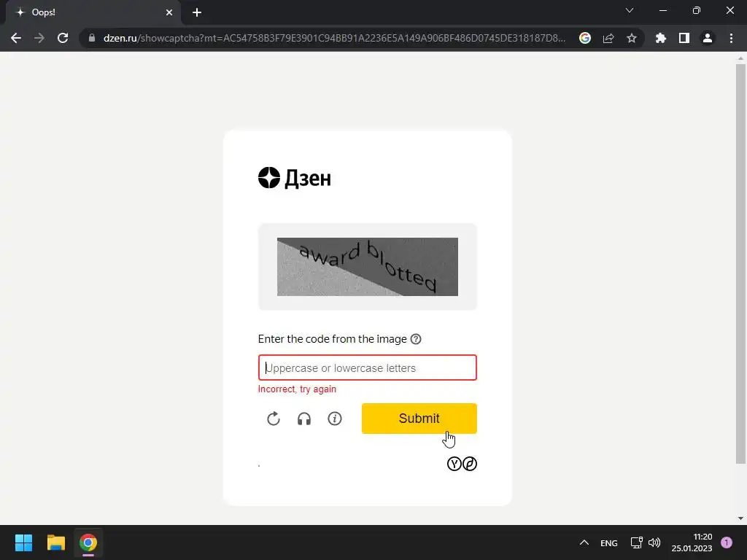747x560 pixels.
Task: Click the captcha image
Action: [x=368, y=267]
